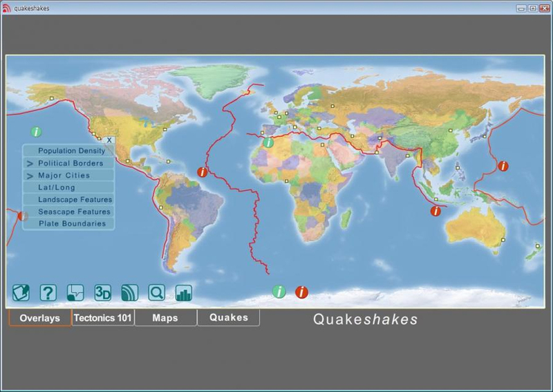Click the city marker in southeast Australia
The width and height of the screenshot is (553, 392).
pyautogui.click(x=503, y=240)
